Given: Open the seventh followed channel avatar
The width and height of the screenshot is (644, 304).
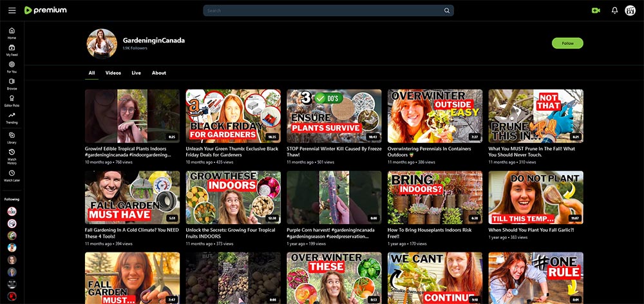Looking at the screenshot, I should (12, 284).
